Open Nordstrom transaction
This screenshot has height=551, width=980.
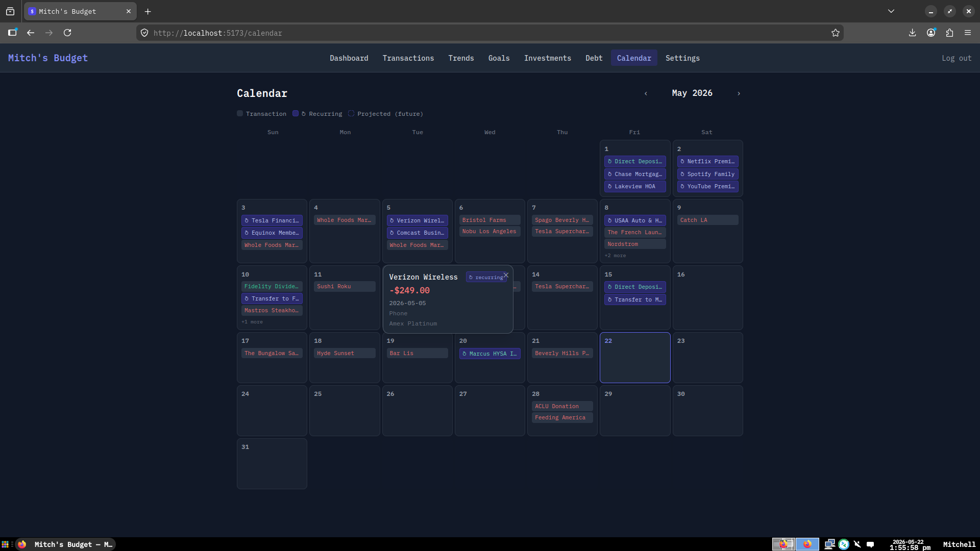pyautogui.click(x=635, y=244)
